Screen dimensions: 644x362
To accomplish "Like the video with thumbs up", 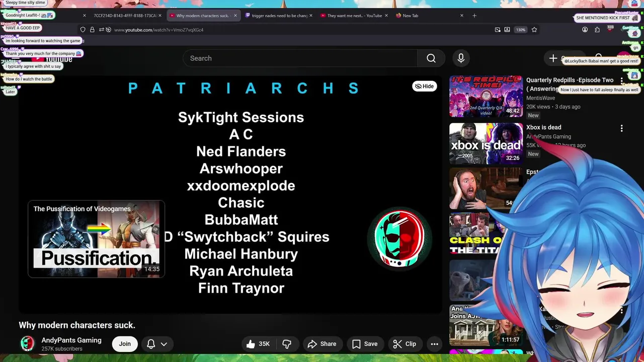I will coord(258,344).
